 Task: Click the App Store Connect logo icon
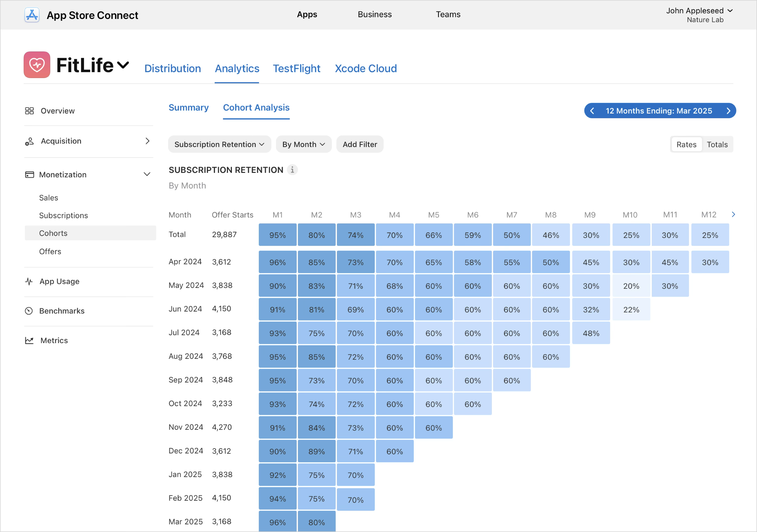click(32, 15)
